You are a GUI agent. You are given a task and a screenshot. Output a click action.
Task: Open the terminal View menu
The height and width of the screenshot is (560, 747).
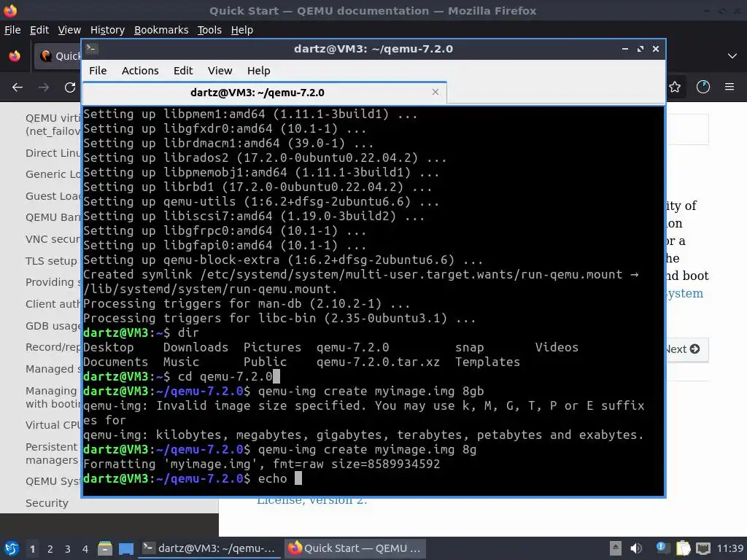point(220,71)
